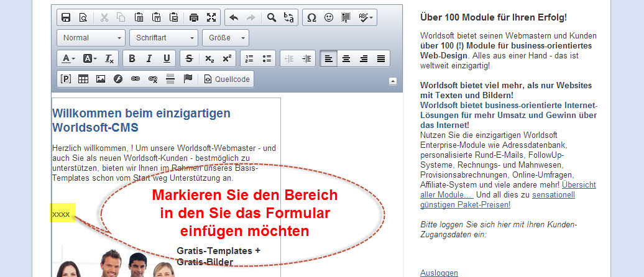Open the Replace text icon
The width and height of the screenshot is (644, 277).
coord(289,17)
